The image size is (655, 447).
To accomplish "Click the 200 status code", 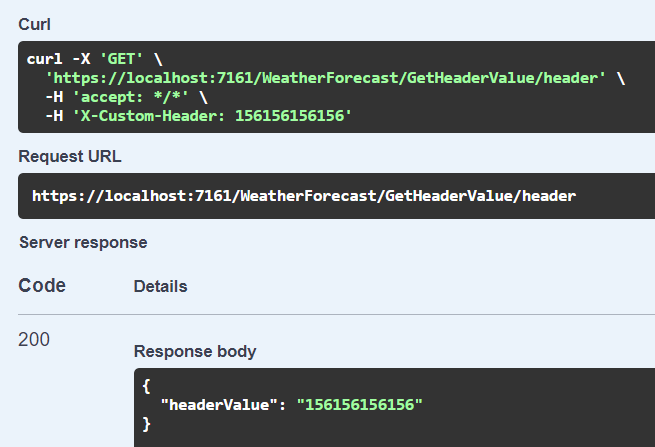I will pyautogui.click(x=34, y=340).
